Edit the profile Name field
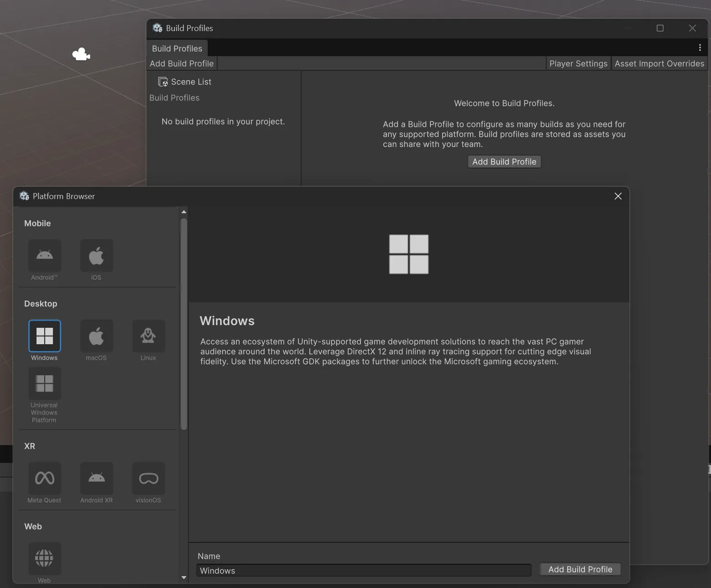Screen dimensions: 711x588 (363, 571)
